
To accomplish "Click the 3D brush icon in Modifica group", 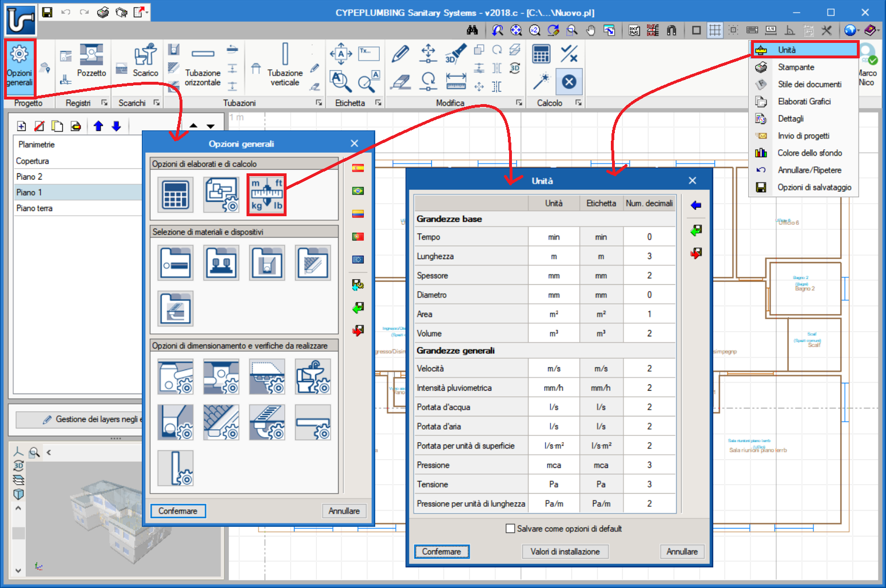I will 455,54.
